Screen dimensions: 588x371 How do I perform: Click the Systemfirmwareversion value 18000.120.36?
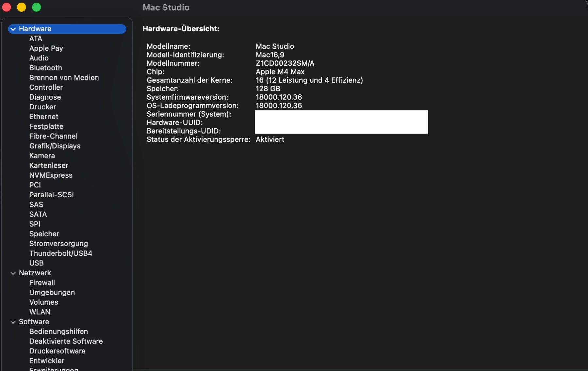coord(279,97)
